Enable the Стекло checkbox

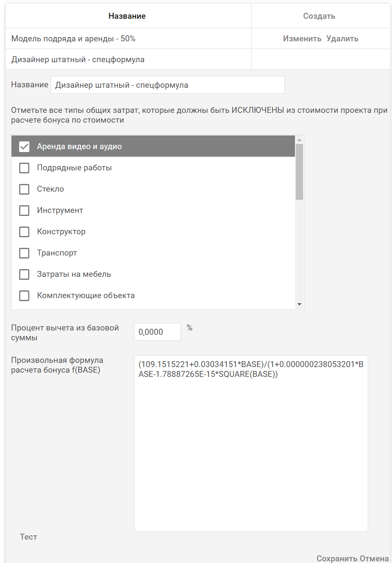click(x=24, y=189)
